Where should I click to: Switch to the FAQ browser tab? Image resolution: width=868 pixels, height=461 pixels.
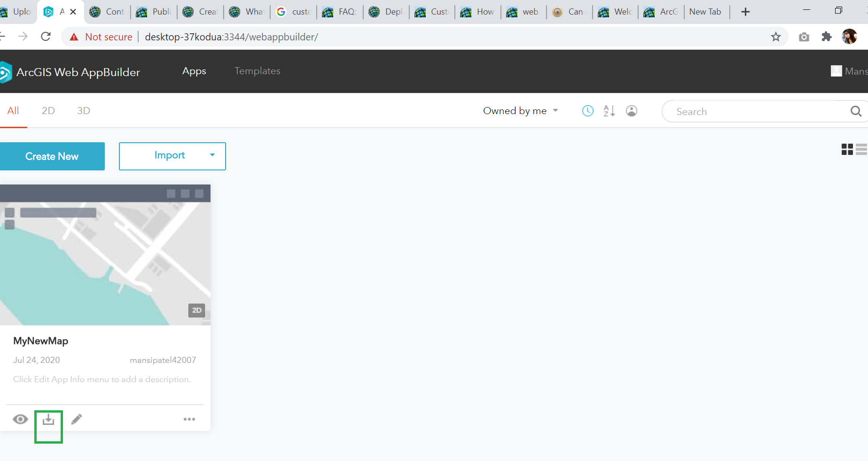(x=339, y=12)
